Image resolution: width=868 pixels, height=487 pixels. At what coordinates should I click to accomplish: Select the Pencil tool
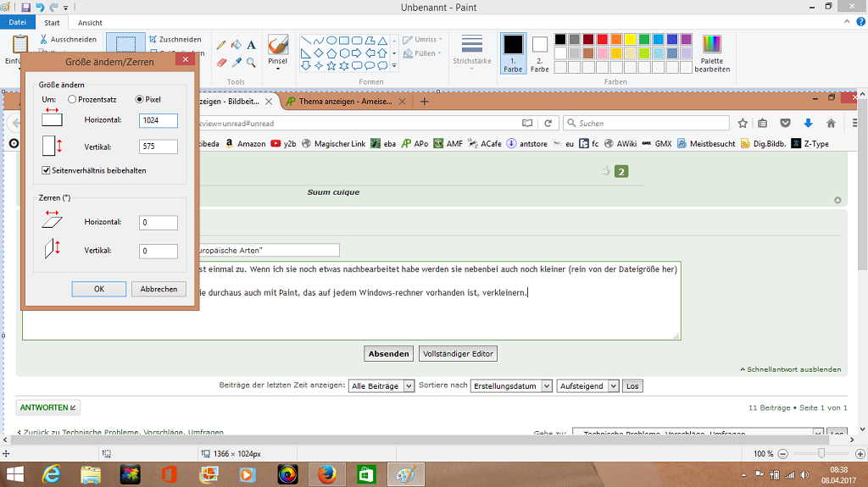point(221,45)
